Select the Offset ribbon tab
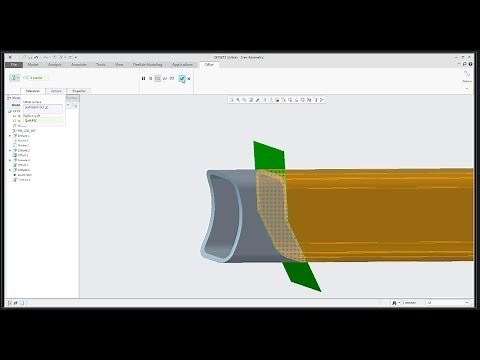This screenshot has width=480, height=360. tap(209, 65)
